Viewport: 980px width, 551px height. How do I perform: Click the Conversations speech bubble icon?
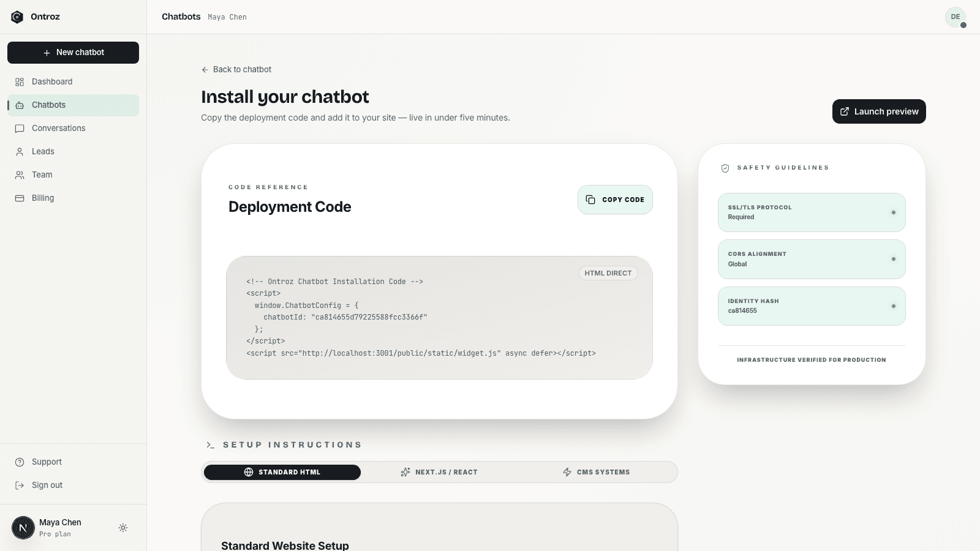tap(20, 129)
